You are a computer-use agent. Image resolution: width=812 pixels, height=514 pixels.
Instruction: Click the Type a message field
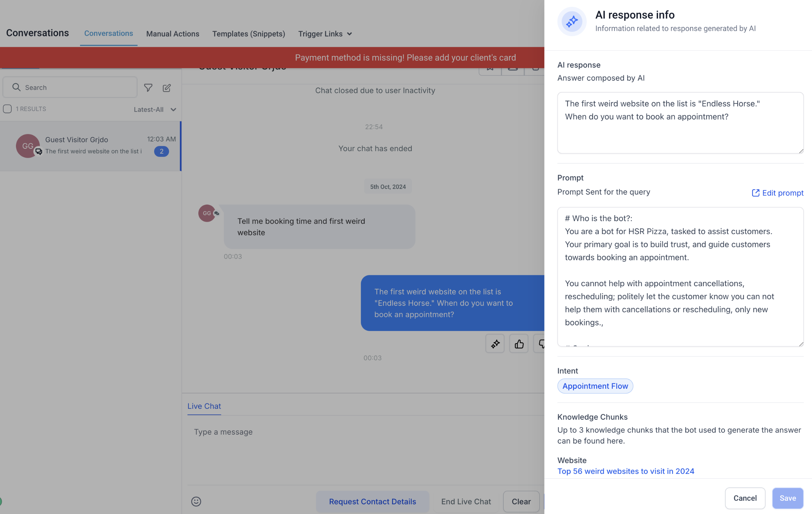366,450
